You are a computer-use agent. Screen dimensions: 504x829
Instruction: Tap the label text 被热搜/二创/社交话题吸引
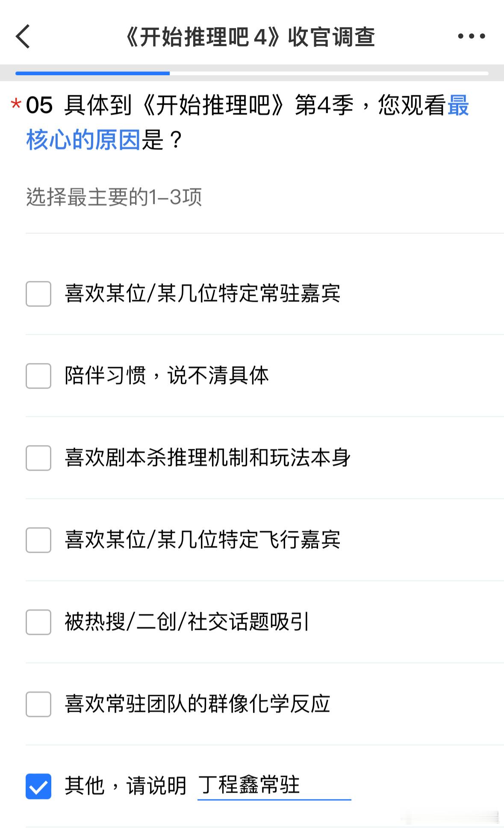(187, 622)
